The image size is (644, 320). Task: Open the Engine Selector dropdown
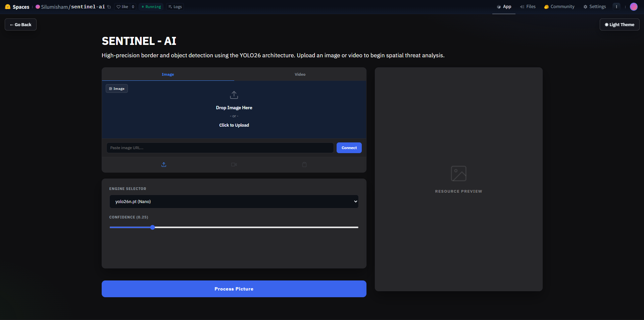234,202
